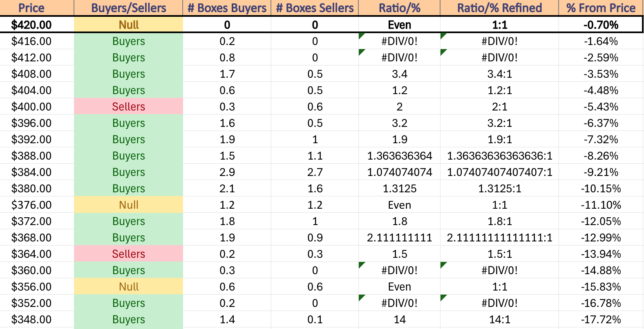Select the -17.72% cell
The height and width of the screenshot is (329, 644).
[601, 320]
